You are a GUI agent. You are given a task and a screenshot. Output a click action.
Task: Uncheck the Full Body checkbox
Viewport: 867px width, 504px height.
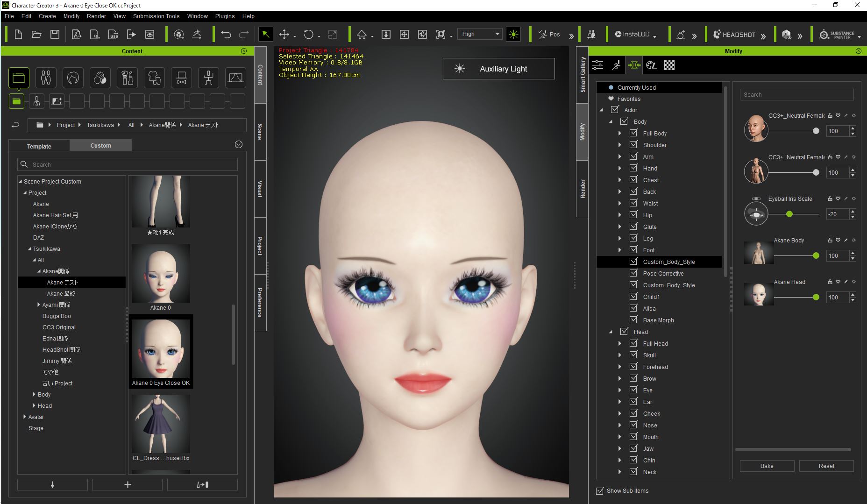pyautogui.click(x=633, y=133)
